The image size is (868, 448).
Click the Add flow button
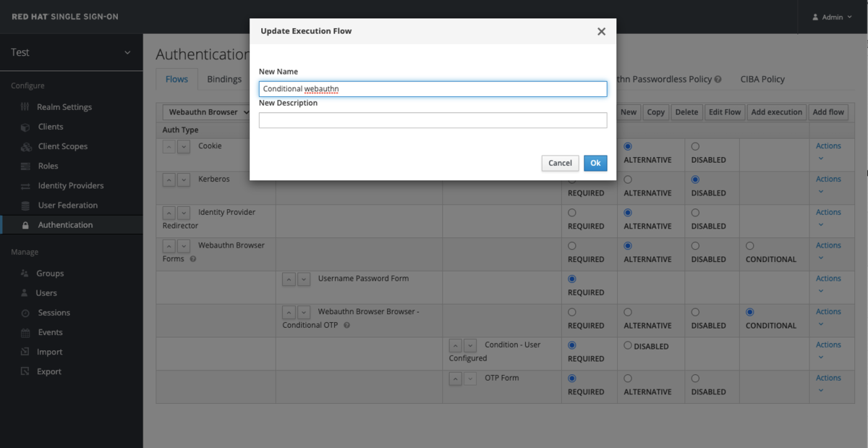[x=828, y=112]
